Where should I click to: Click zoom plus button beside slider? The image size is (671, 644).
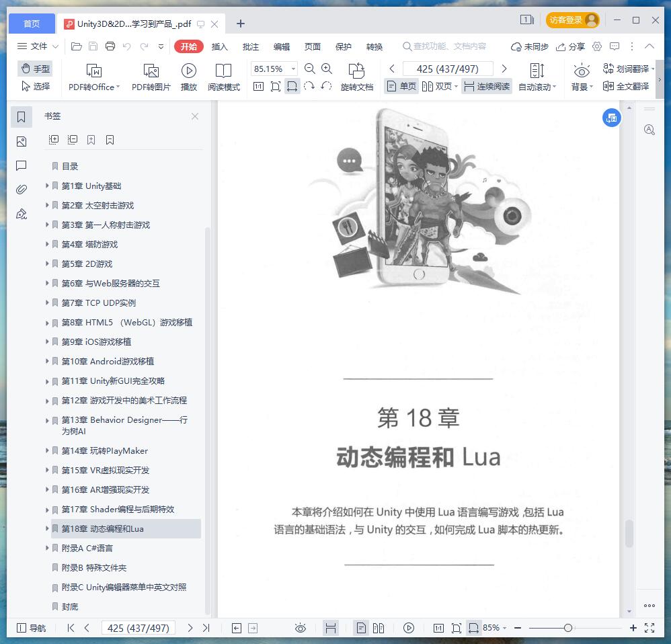[633, 628]
